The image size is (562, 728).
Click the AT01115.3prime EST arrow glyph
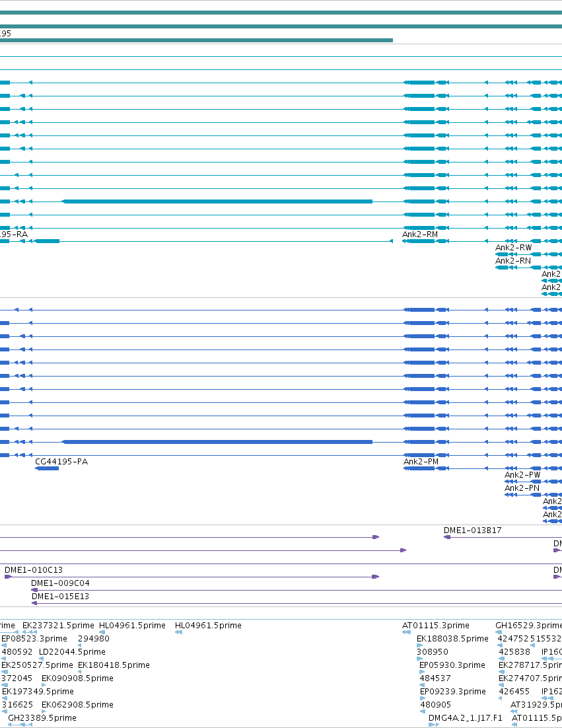(x=407, y=632)
